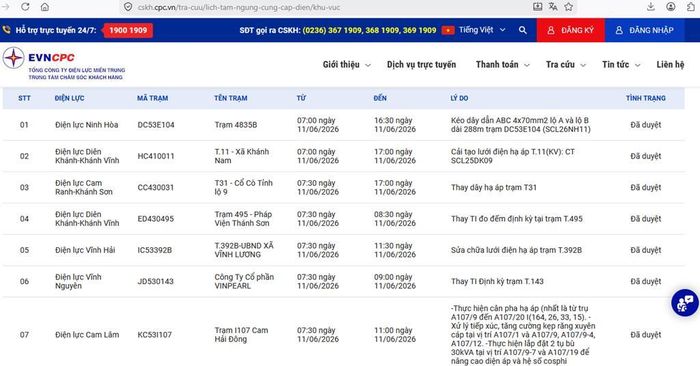The height and width of the screenshot is (366, 700).
Task: Select Trạm I107 Cam Hải Đông cell
Action: (x=242, y=335)
